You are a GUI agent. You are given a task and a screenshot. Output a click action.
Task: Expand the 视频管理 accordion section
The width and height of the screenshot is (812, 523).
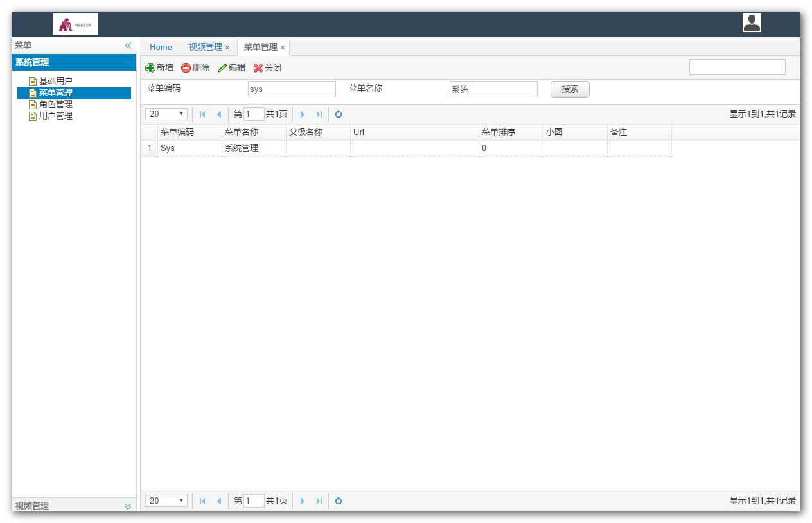coord(128,506)
